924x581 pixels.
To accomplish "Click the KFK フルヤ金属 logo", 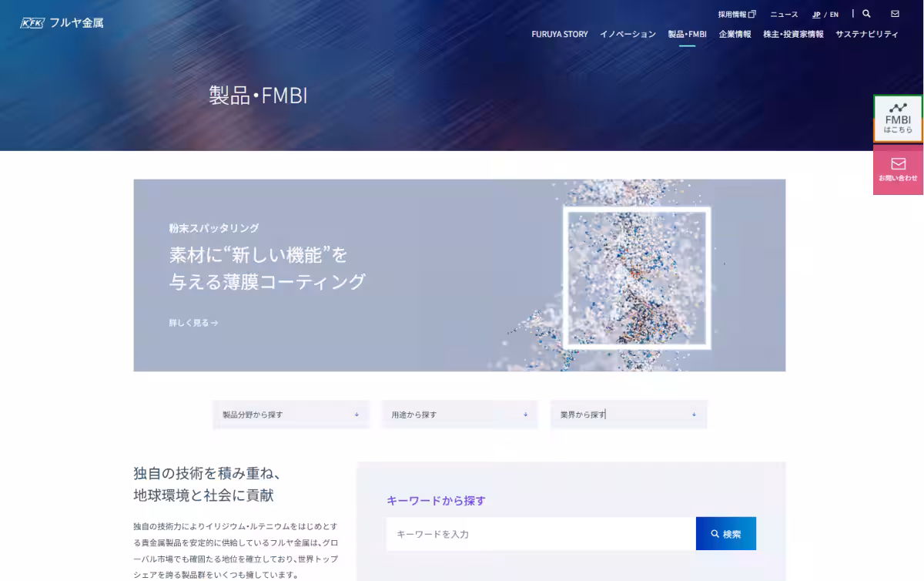I will [x=62, y=22].
